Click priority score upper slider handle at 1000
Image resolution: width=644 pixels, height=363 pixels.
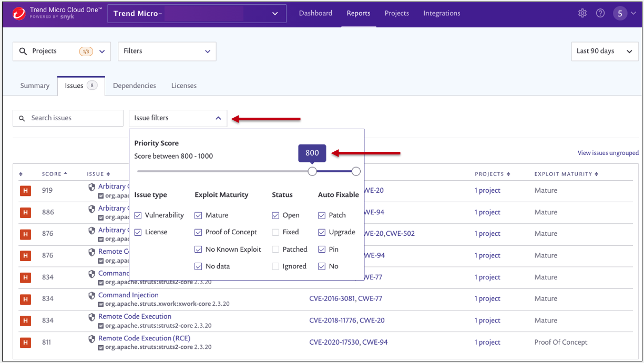pos(356,171)
